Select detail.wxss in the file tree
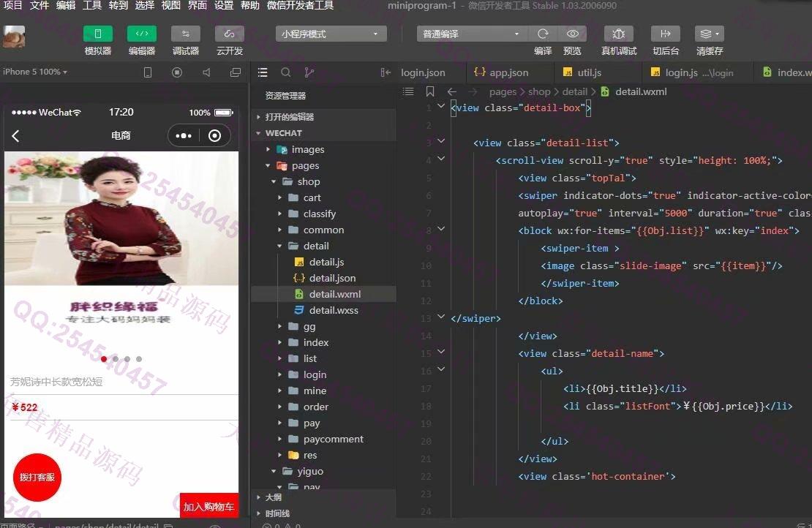812x528 pixels. pos(333,310)
